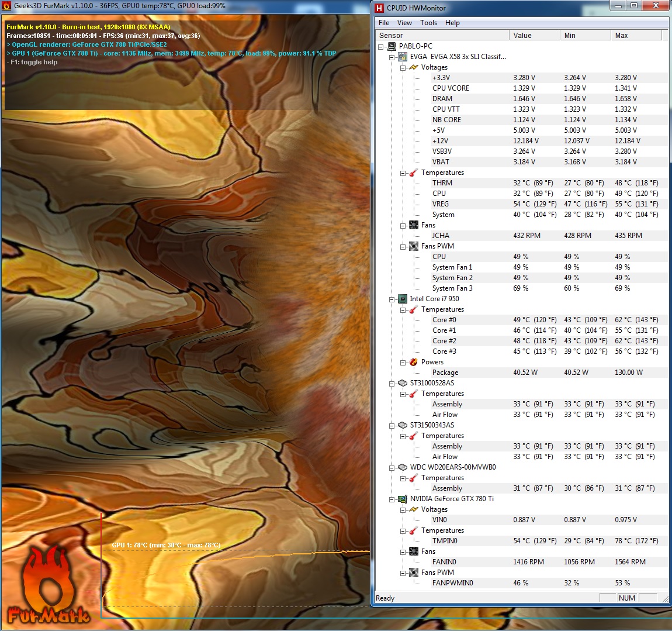
Task: Click the ST31000528AS hard drive icon
Action: click(403, 383)
